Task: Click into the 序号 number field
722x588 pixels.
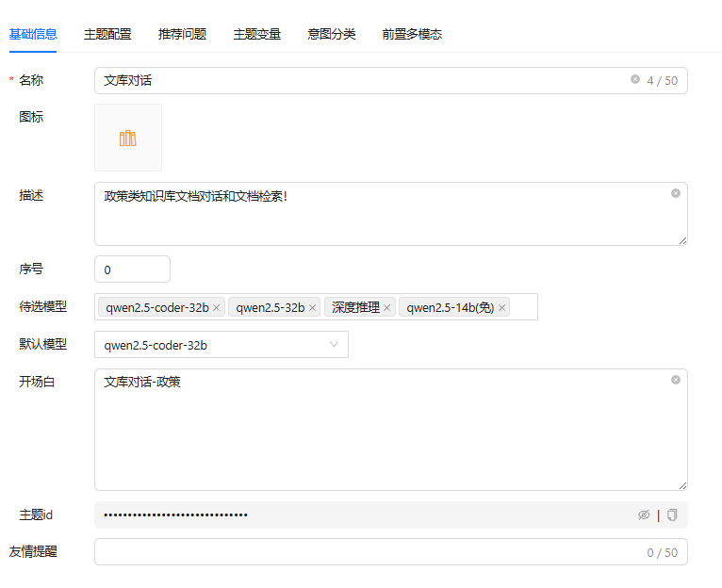Action: (x=132, y=269)
